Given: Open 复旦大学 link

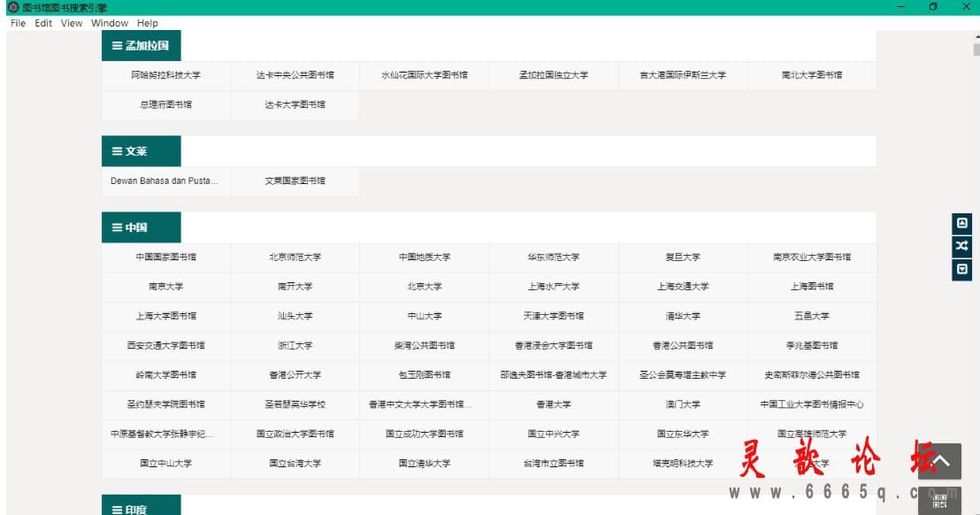Looking at the screenshot, I should 683,257.
